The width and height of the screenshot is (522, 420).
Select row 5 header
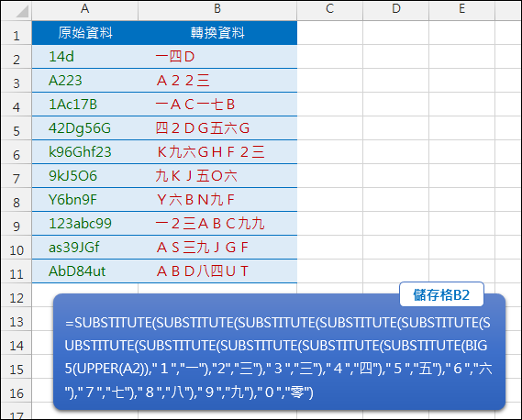(x=17, y=128)
